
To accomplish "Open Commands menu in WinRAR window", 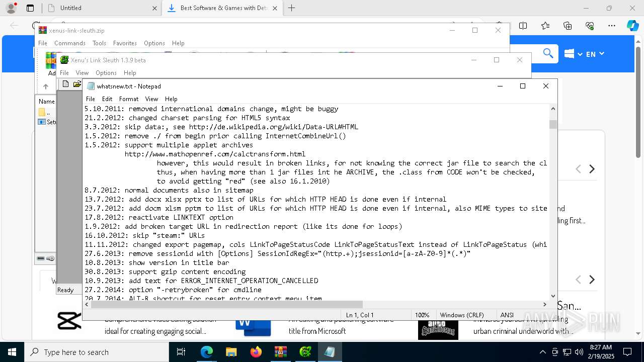I will [70, 43].
